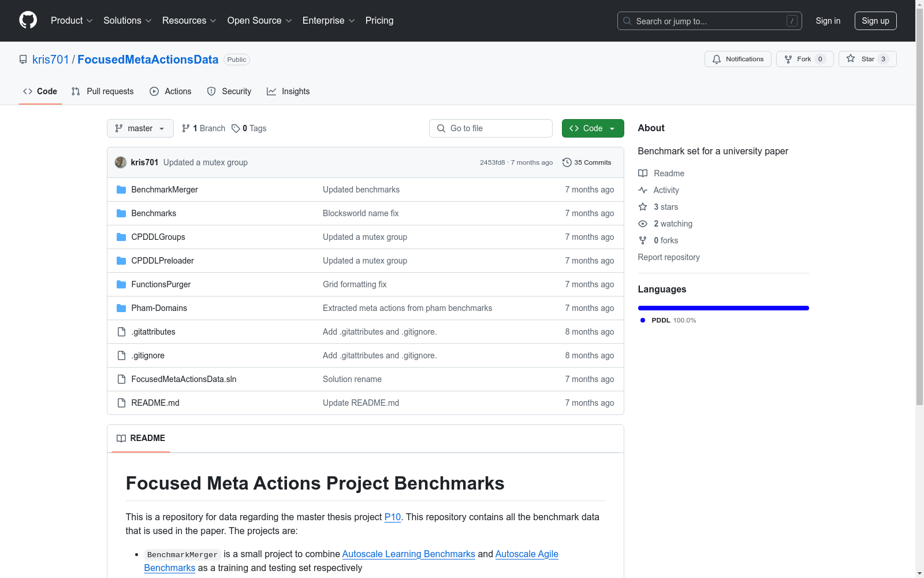Click the book icon next to Readme
This screenshot has height=578, width=924.
coord(643,173)
